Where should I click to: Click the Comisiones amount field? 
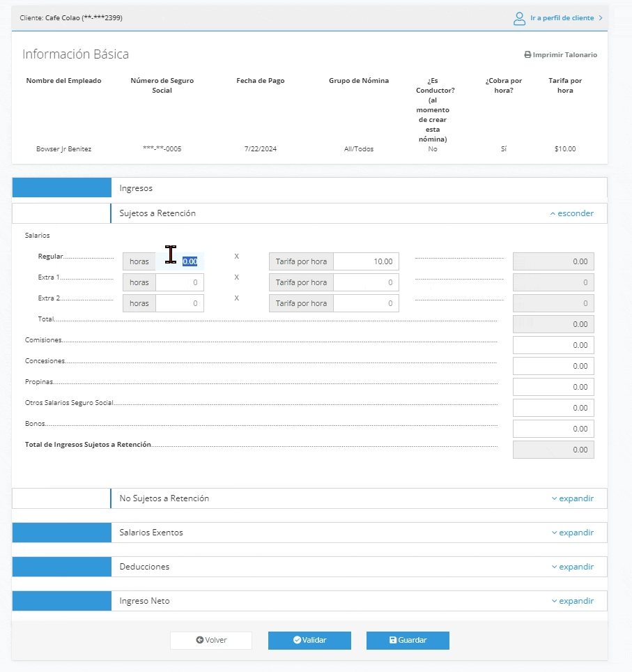point(553,345)
